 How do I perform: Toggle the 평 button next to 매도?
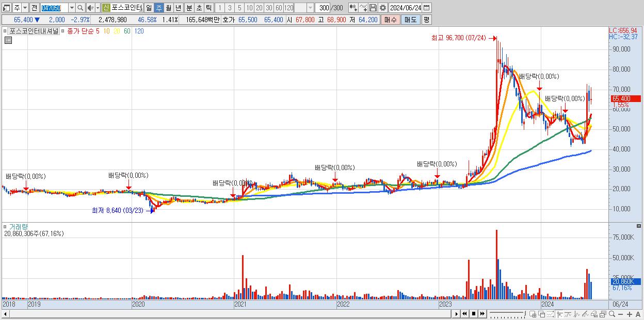point(426,20)
